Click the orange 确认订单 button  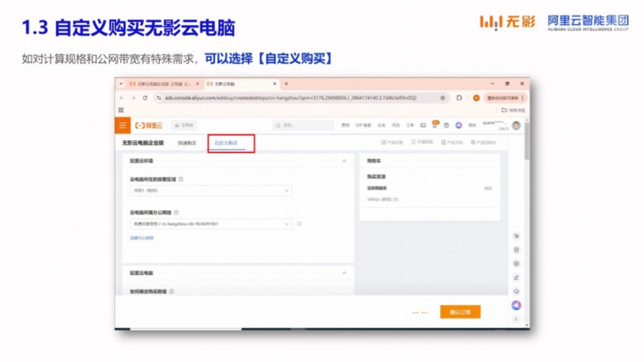[460, 312]
